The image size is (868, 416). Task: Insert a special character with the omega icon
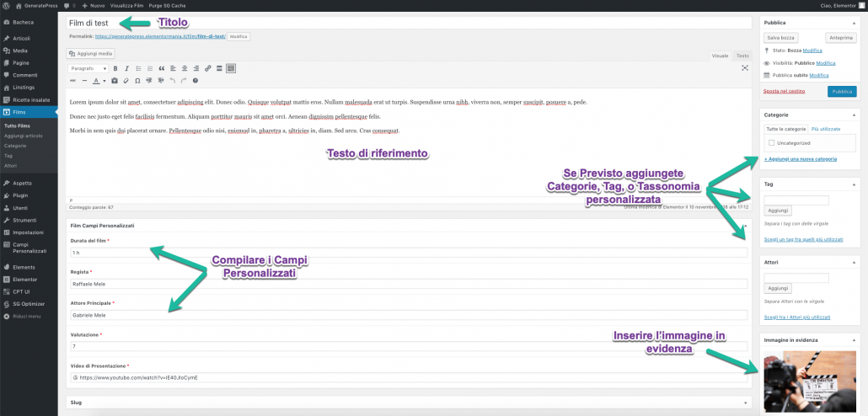(x=137, y=81)
